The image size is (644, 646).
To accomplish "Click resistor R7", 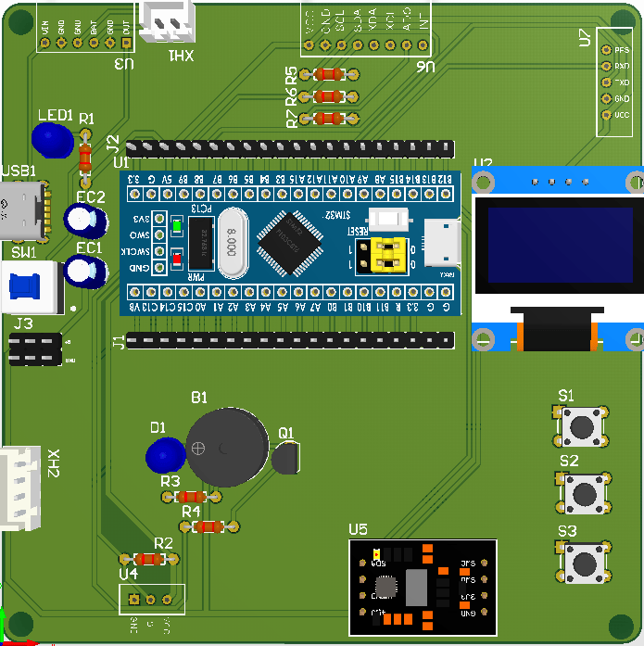I will point(329,119).
